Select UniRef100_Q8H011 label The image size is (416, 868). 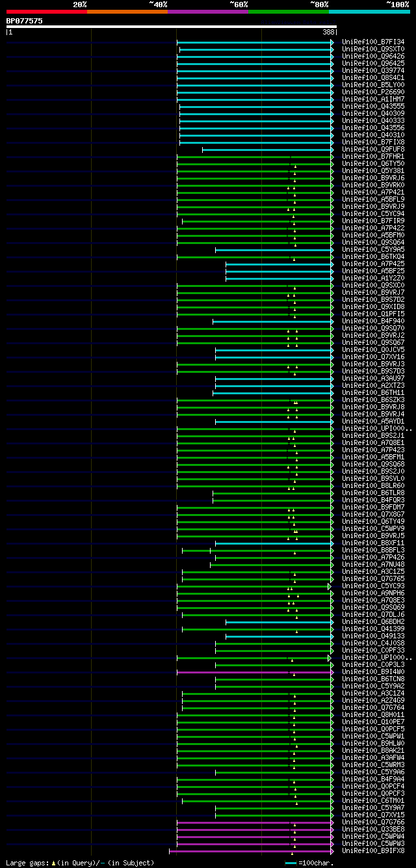373,715
